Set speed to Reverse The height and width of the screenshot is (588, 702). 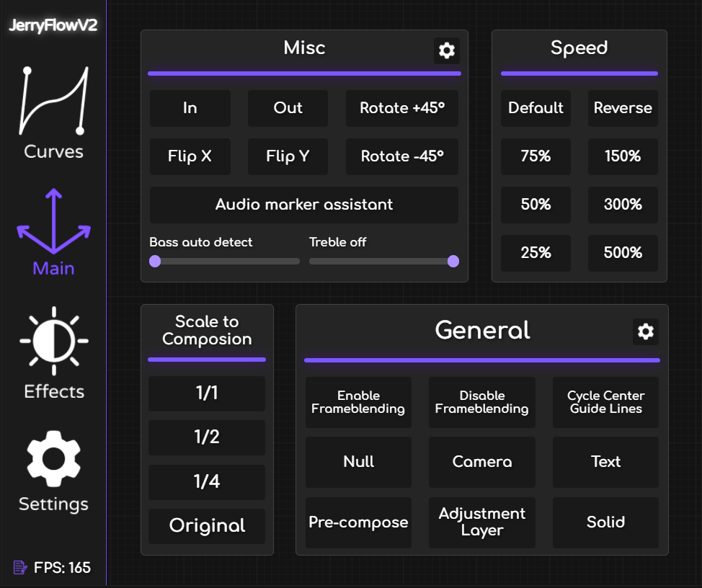tap(623, 108)
